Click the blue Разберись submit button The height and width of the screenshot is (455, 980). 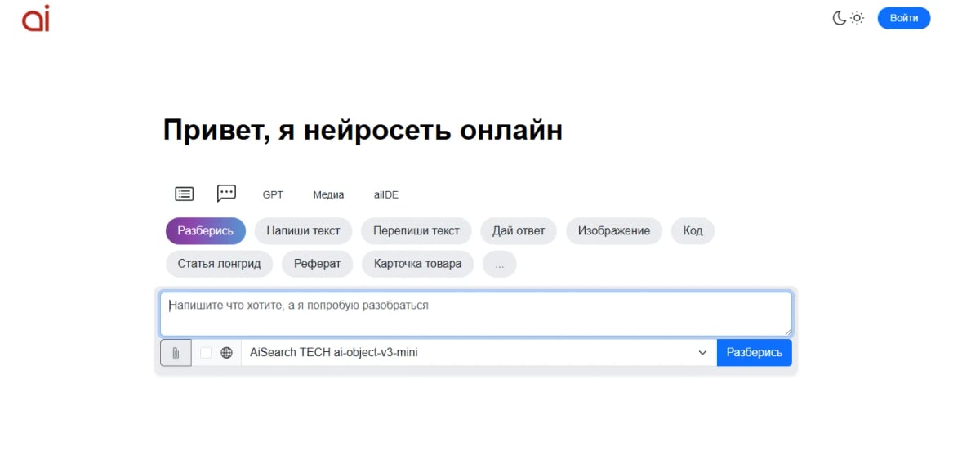tap(755, 353)
